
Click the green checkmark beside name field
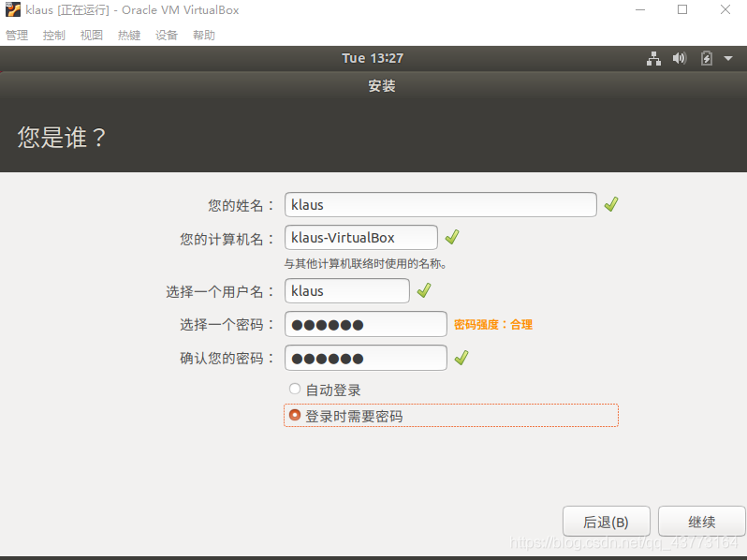[611, 204]
